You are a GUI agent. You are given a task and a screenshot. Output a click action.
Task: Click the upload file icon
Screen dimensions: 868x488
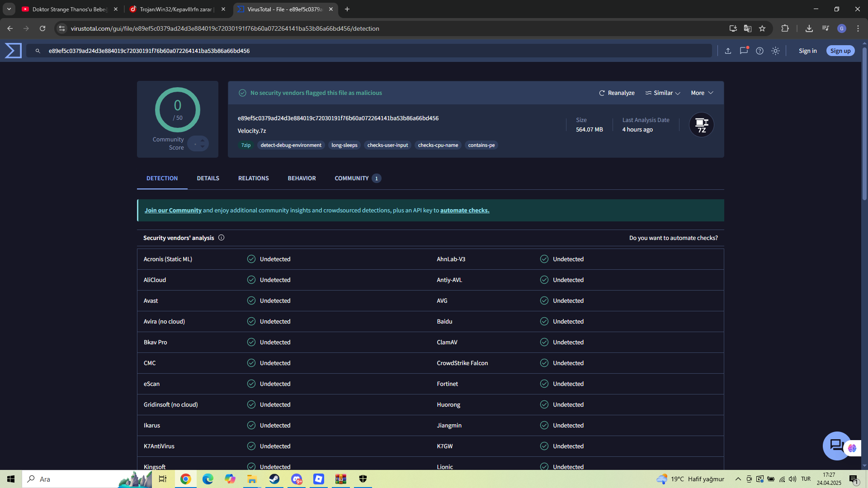(x=728, y=51)
